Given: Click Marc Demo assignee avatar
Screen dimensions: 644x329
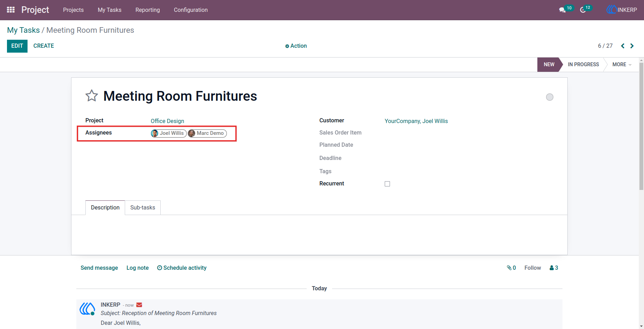Looking at the screenshot, I should pos(192,133).
